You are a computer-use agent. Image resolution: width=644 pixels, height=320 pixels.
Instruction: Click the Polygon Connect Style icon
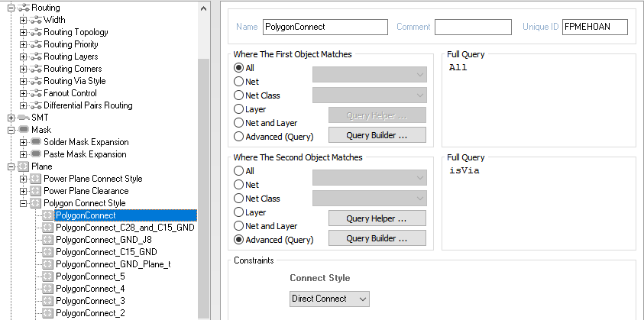point(35,203)
